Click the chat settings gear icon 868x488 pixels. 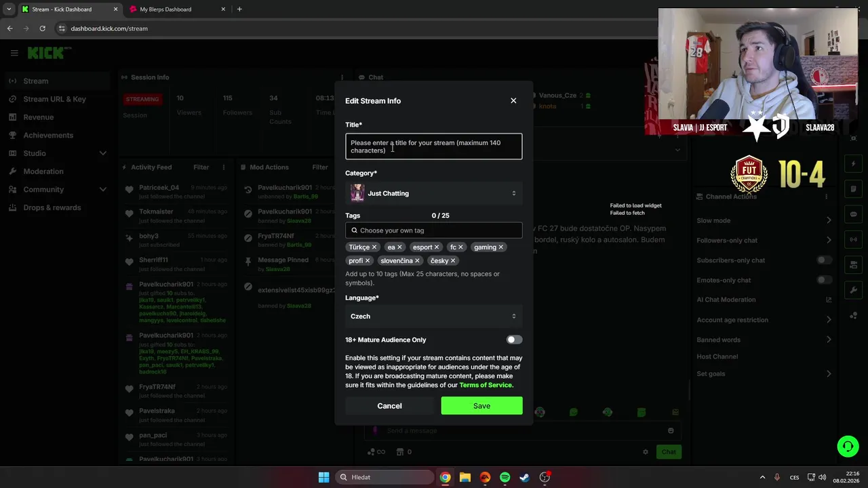click(x=646, y=452)
